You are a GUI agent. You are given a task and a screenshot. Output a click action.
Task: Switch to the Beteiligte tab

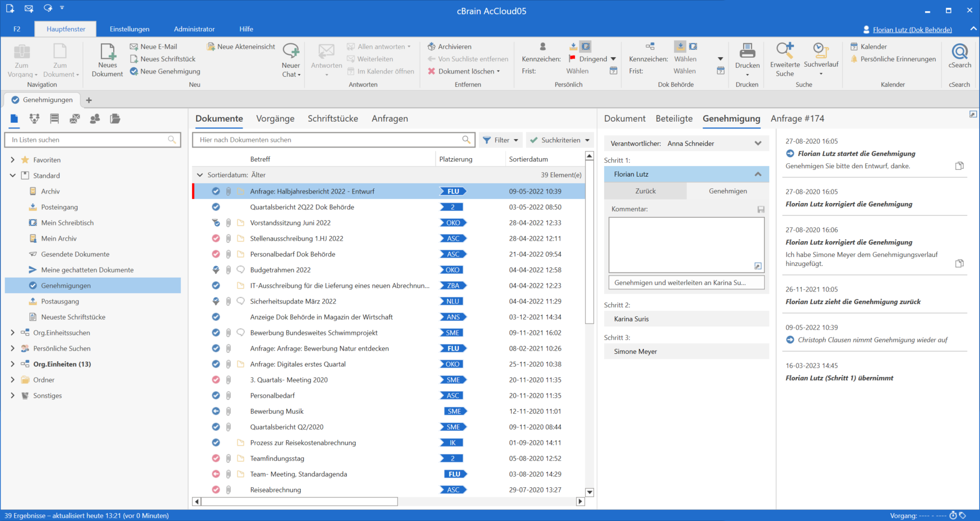pos(674,118)
